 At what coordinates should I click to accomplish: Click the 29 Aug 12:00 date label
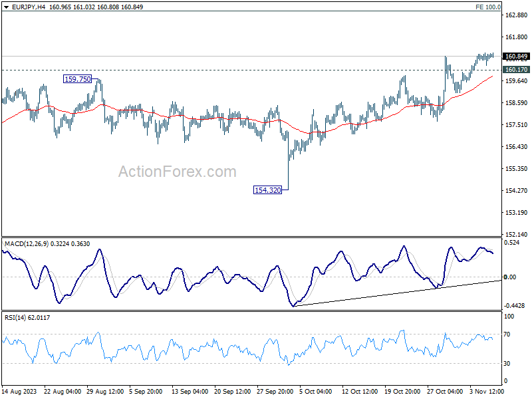coord(105,391)
